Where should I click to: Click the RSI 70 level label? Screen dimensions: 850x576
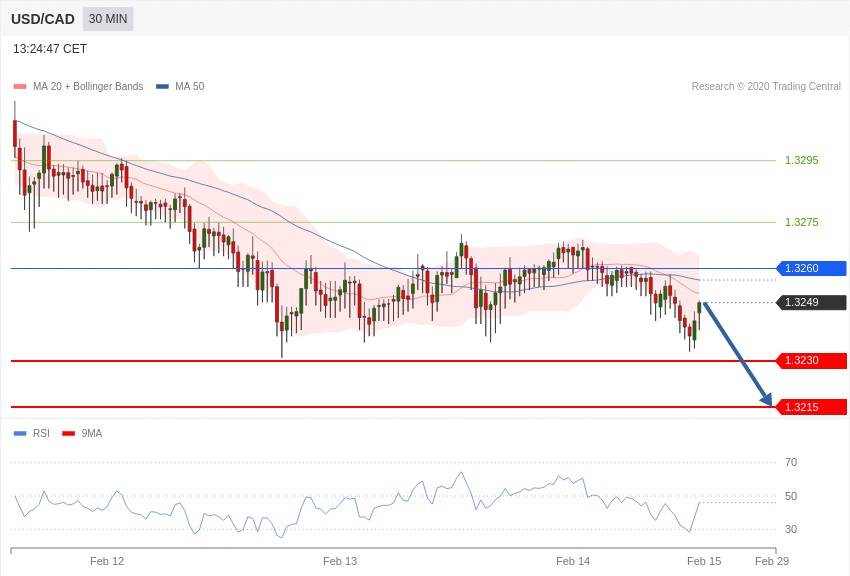point(791,462)
